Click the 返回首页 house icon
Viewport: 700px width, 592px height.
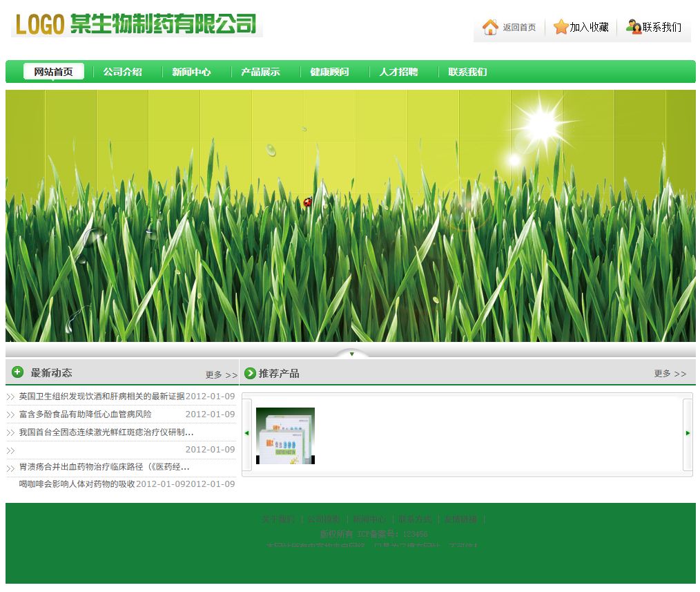[490, 28]
